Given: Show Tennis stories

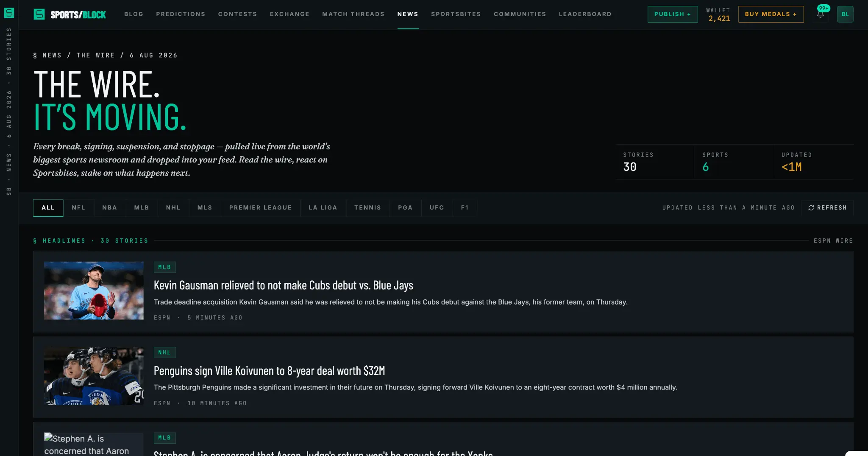Looking at the screenshot, I should (x=368, y=208).
